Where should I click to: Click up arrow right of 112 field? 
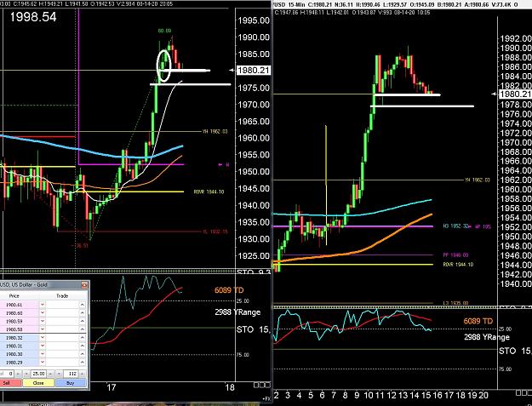(x=82, y=374)
